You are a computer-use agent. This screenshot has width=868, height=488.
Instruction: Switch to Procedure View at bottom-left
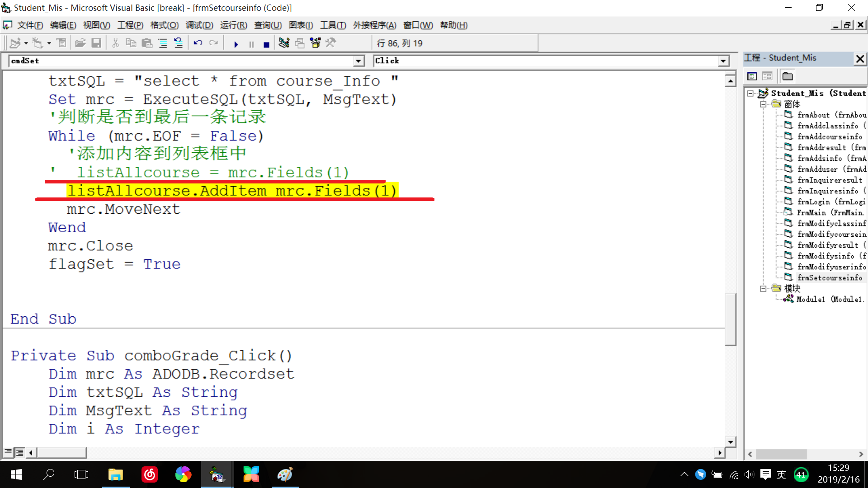coord(8,452)
